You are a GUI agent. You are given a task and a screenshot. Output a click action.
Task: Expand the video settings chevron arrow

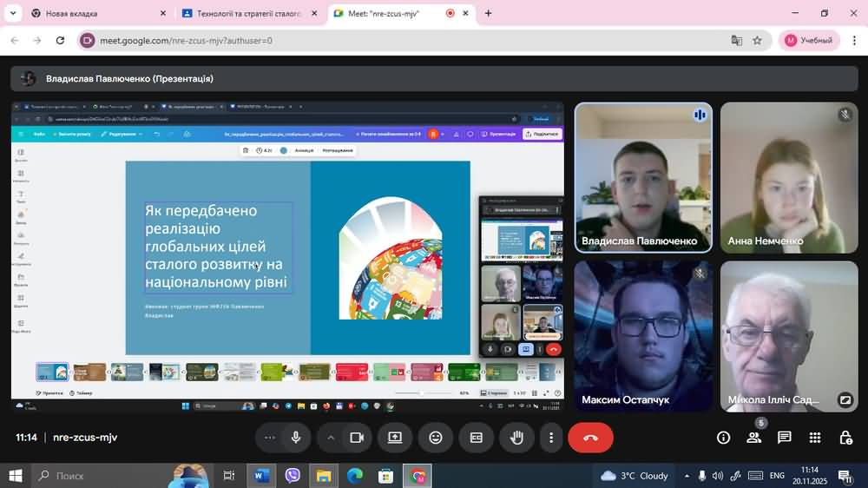tap(331, 438)
